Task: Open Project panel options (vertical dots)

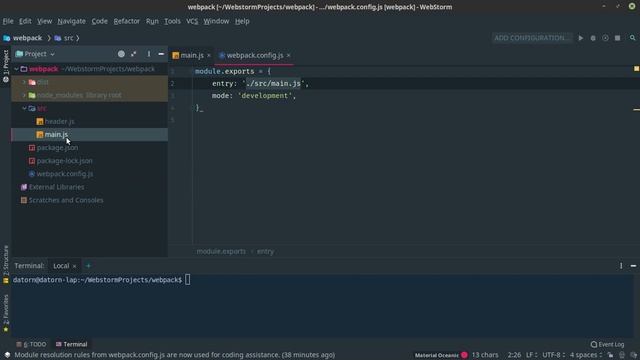Action: [149, 54]
